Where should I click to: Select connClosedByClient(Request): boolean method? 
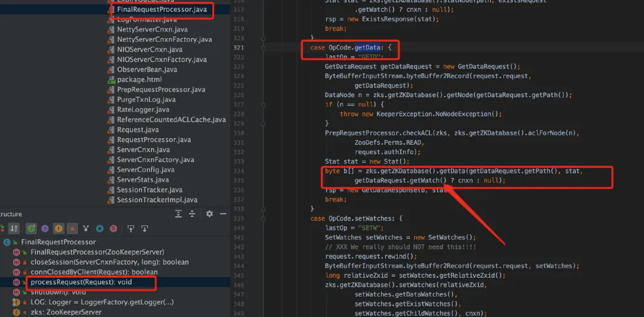tap(94, 272)
